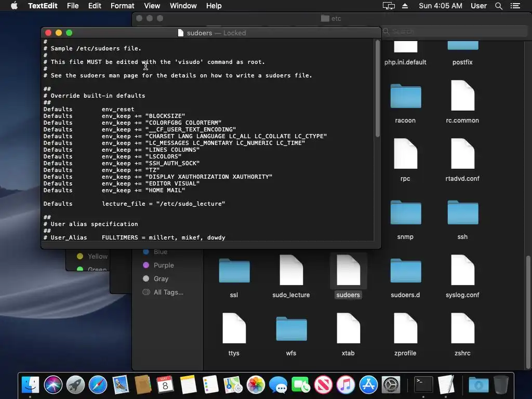
Task: Click the Finder window vertical scrollbar
Action: coord(528,312)
